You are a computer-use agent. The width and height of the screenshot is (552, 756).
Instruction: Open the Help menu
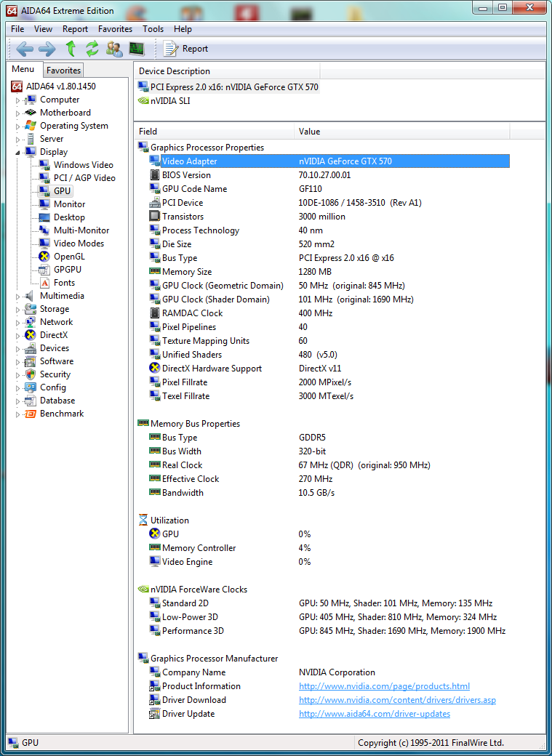183,29
